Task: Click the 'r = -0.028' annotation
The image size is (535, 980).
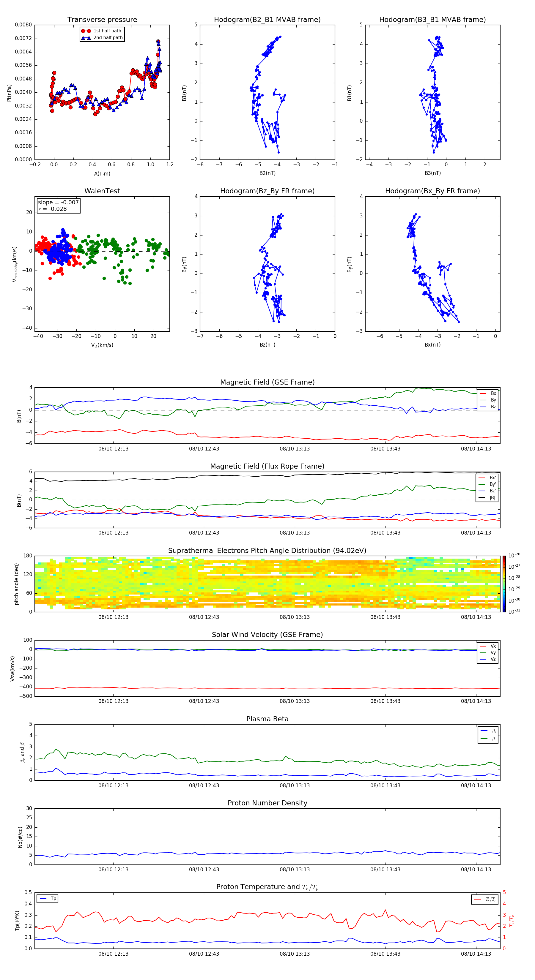Action: (x=53, y=209)
